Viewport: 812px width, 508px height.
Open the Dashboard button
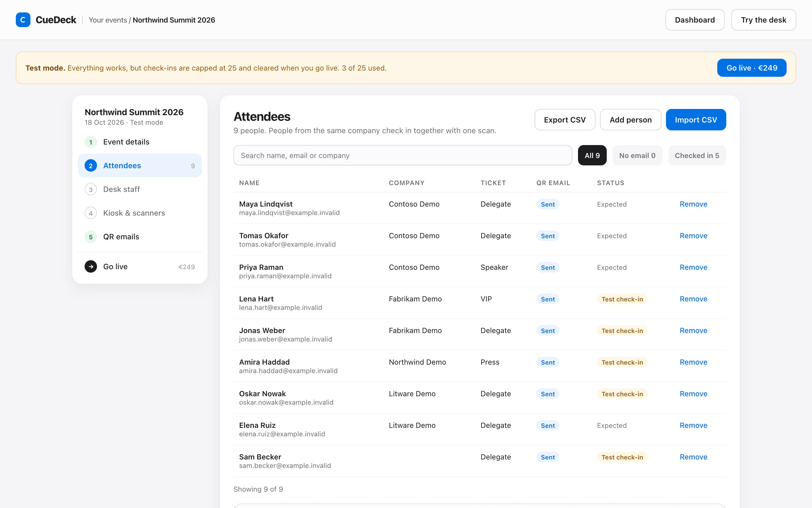(x=694, y=20)
